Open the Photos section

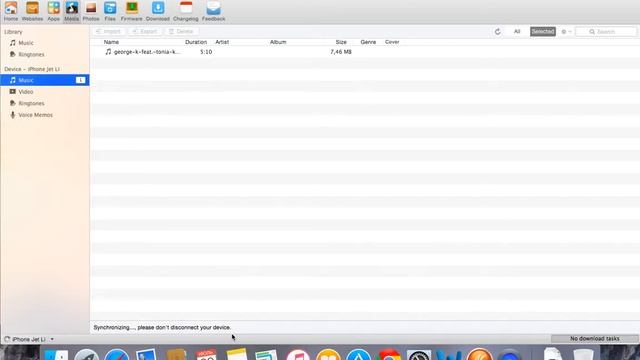pyautogui.click(x=91, y=11)
